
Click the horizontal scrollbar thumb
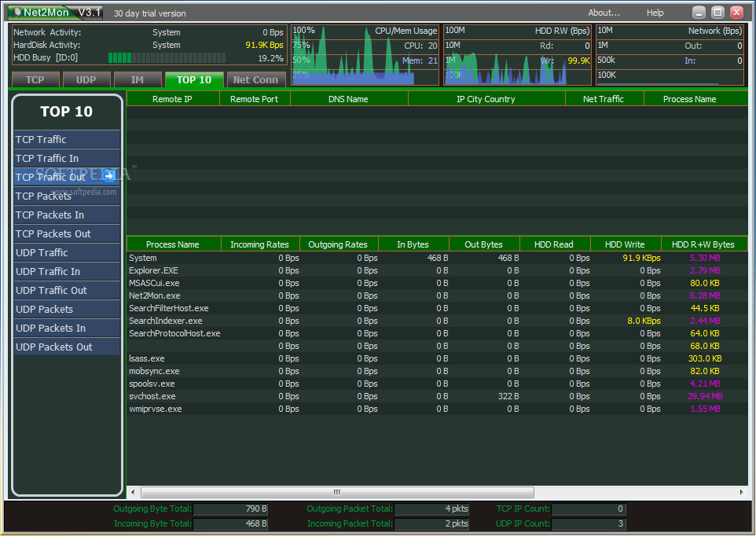337,492
